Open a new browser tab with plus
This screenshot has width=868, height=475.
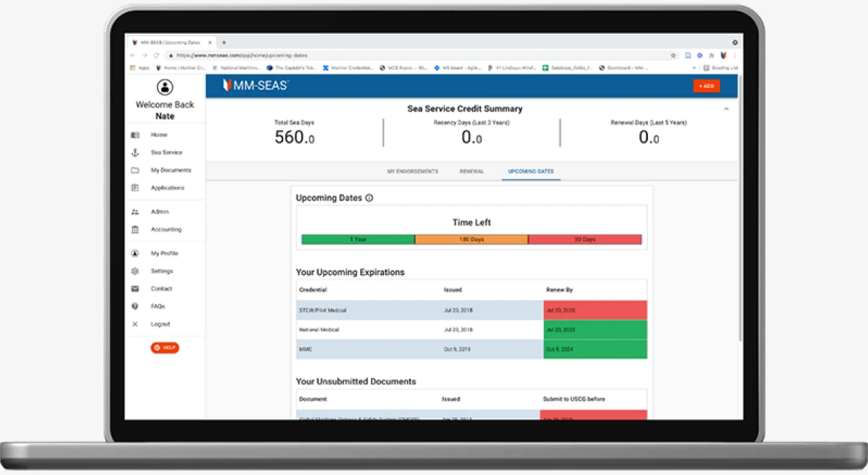[x=224, y=43]
